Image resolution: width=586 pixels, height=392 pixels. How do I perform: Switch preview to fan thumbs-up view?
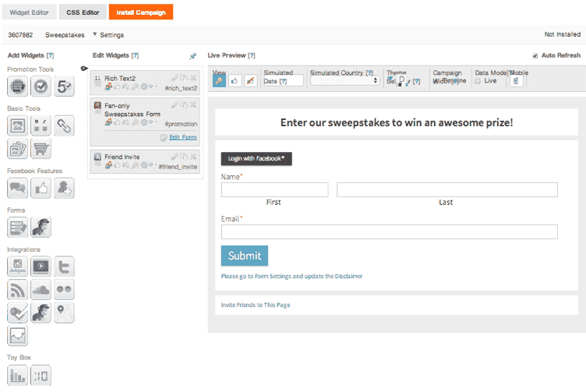235,80
